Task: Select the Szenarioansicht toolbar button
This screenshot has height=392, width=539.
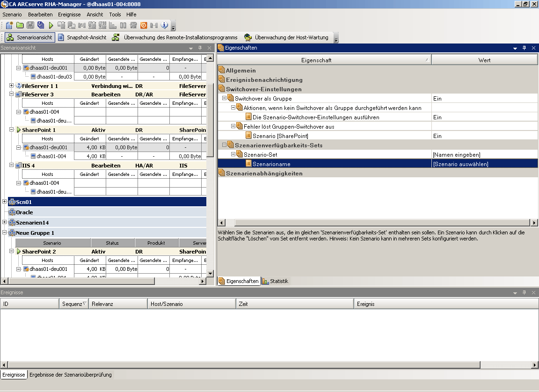Action: (x=29, y=37)
